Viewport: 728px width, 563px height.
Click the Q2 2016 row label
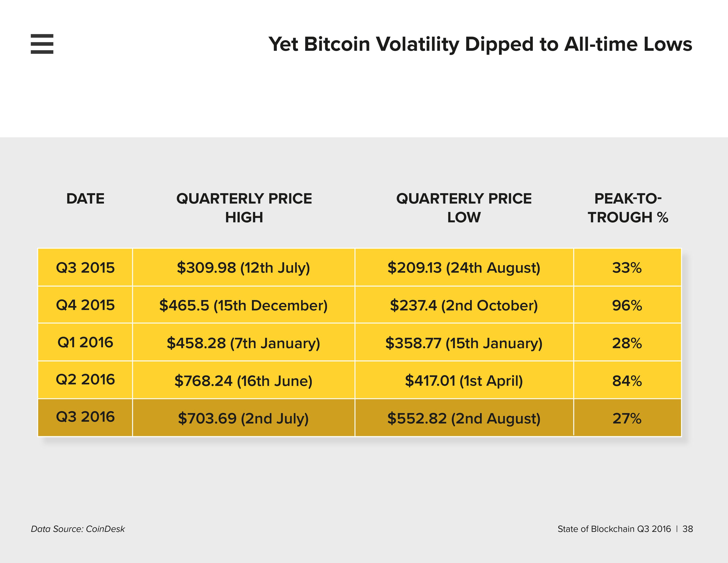click(x=85, y=380)
